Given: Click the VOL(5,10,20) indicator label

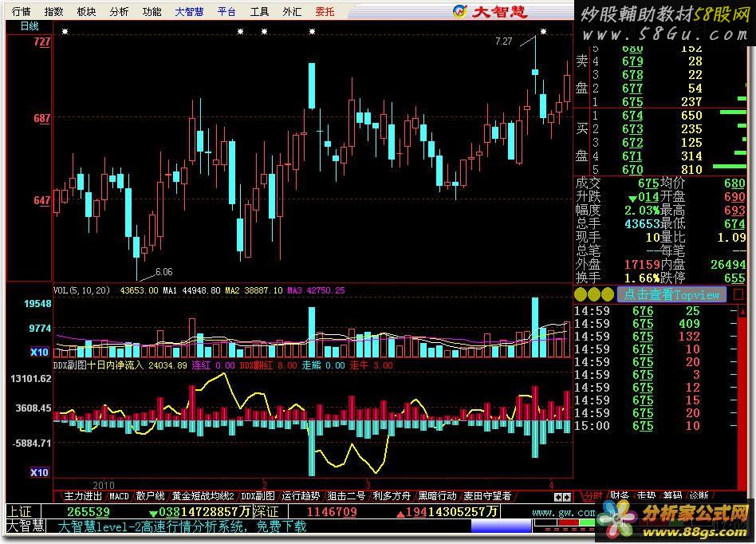Looking at the screenshot, I should tap(81, 290).
